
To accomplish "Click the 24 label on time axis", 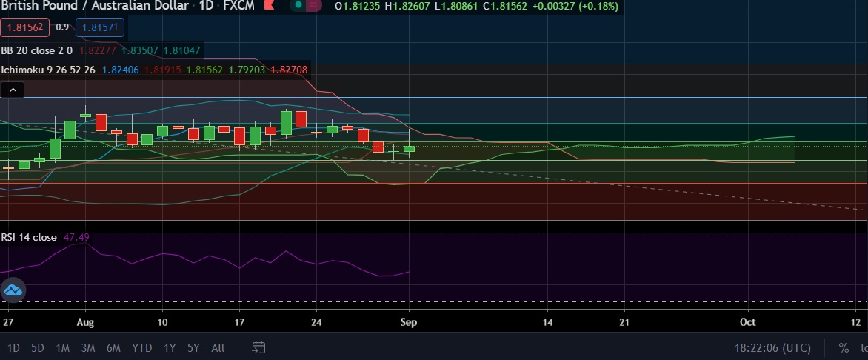I will point(316,322).
